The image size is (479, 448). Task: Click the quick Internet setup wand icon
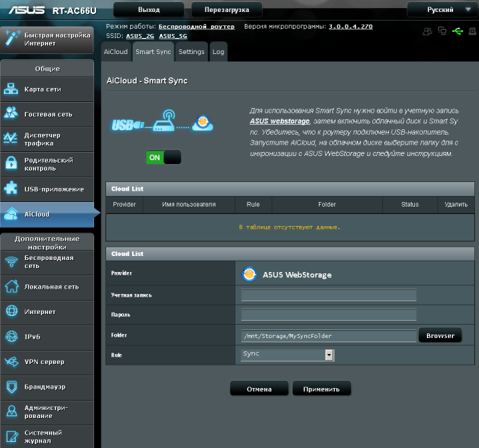(12, 38)
